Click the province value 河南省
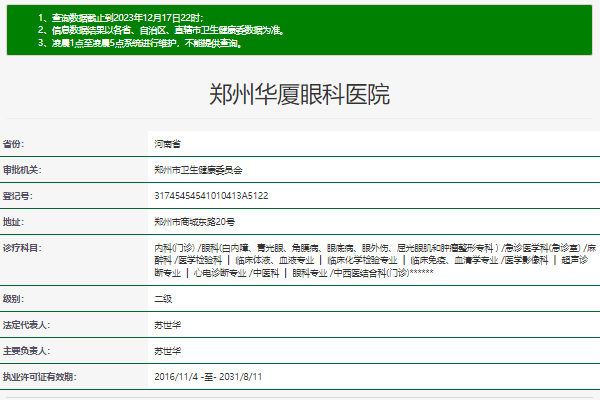Image resolution: width=600 pixels, height=400 pixels. coord(167,144)
